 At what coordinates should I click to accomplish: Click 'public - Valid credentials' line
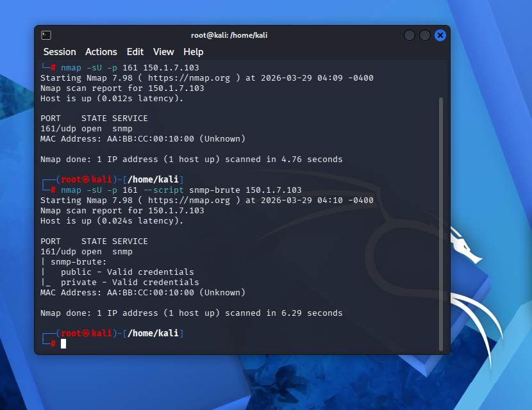tap(128, 272)
